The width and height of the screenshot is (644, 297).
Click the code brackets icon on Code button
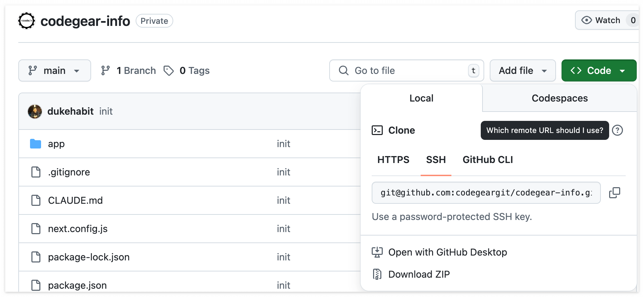point(576,70)
